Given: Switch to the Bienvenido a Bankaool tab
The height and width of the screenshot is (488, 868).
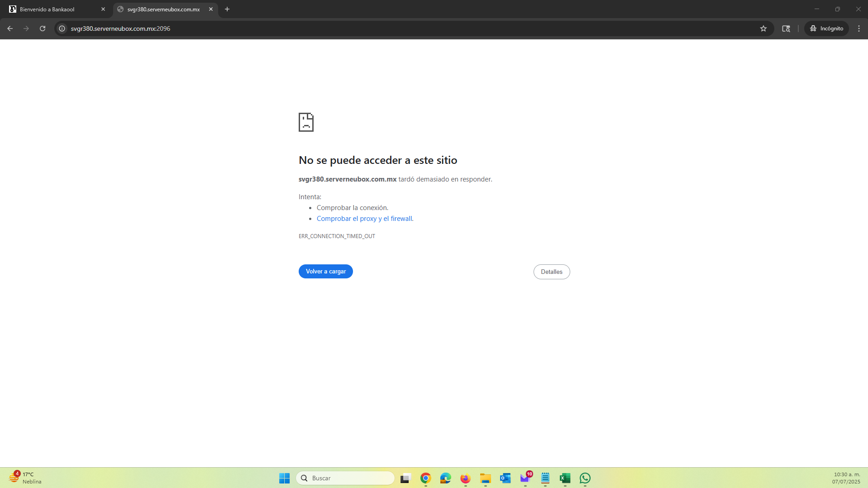Looking at the screenshot, I should point(54,9).
